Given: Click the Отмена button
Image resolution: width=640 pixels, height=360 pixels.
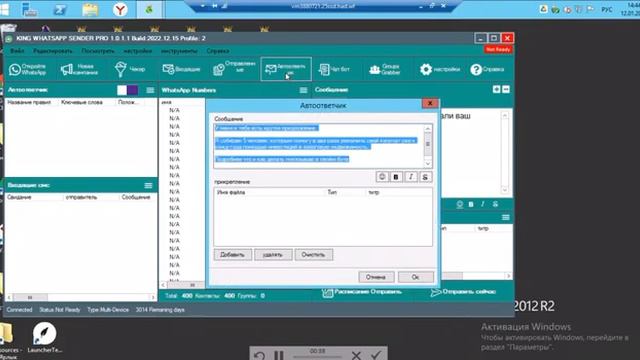Looking at the screenshot, I should [x=376, y=277].
